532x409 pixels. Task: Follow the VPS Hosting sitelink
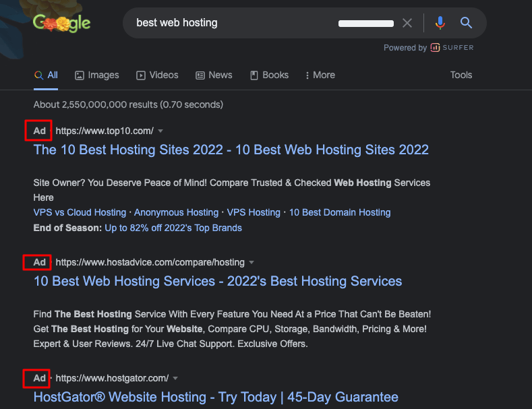(254, 212)
